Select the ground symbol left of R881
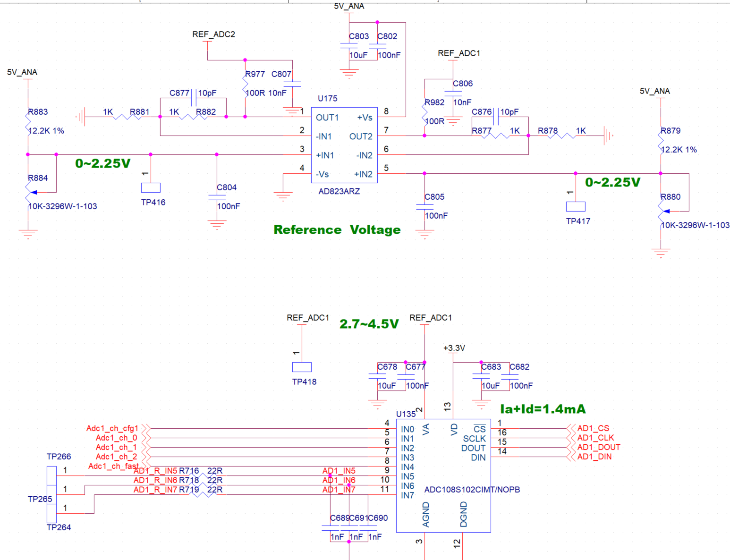The height and width of the screenshot is (560, 730). pos(81,117)
